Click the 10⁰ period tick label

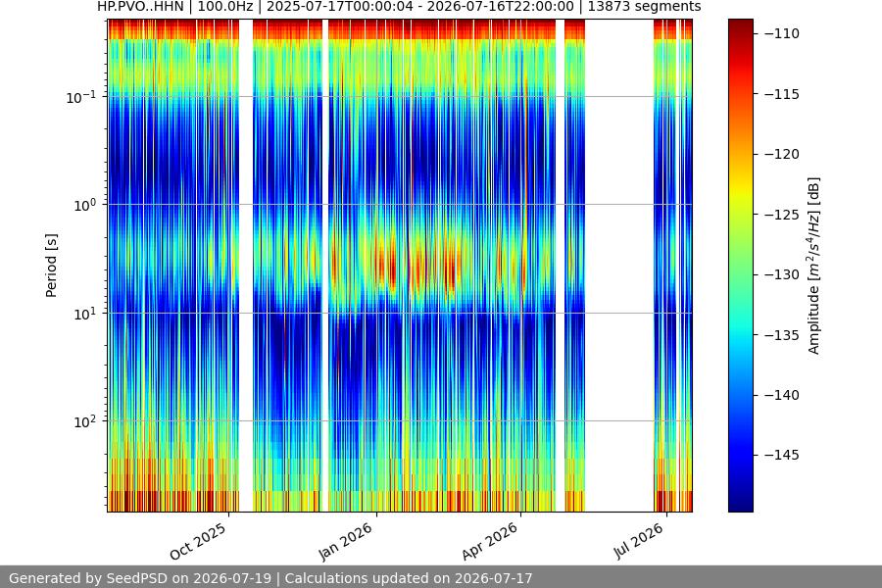[x=85, y=205]
